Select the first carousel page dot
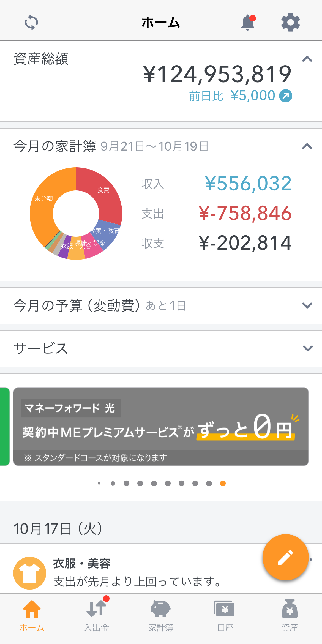The image size is (322, 644). pos(99,483)
